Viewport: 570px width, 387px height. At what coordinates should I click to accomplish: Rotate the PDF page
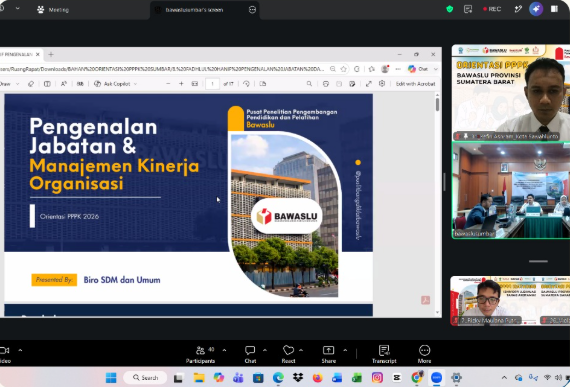pos(246,84)
